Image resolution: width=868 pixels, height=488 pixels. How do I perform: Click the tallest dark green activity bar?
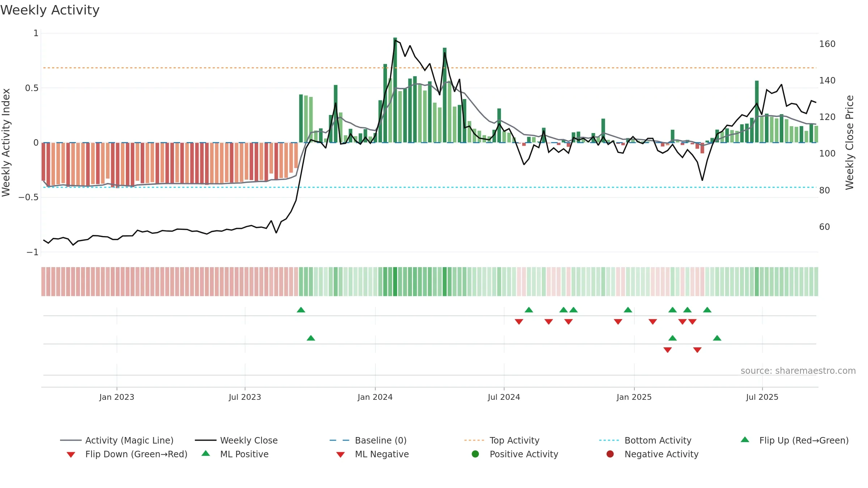(x=395, y=90)
